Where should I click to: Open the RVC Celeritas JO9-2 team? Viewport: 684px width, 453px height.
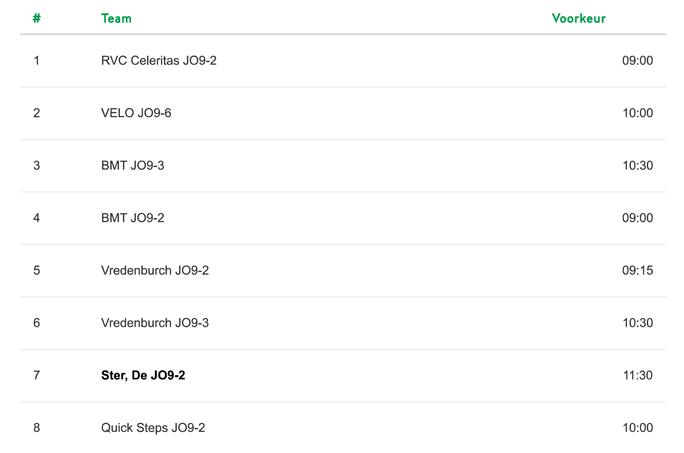pos(159,60)
